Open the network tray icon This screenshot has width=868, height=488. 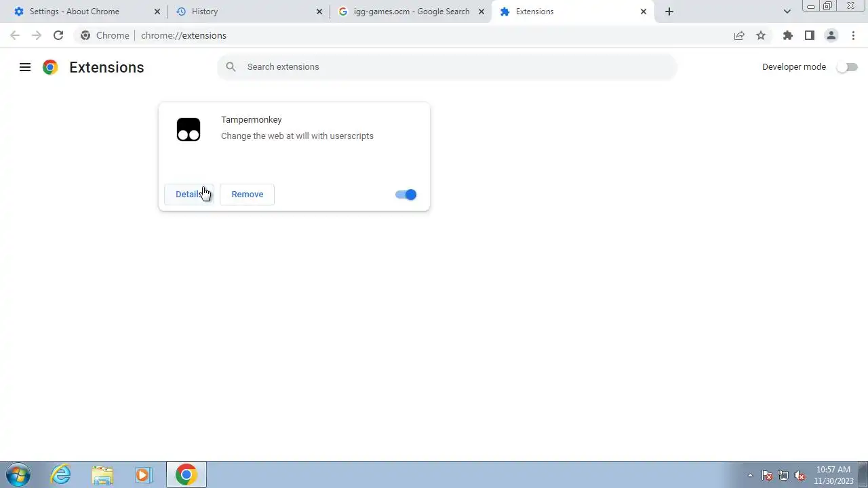783,475
